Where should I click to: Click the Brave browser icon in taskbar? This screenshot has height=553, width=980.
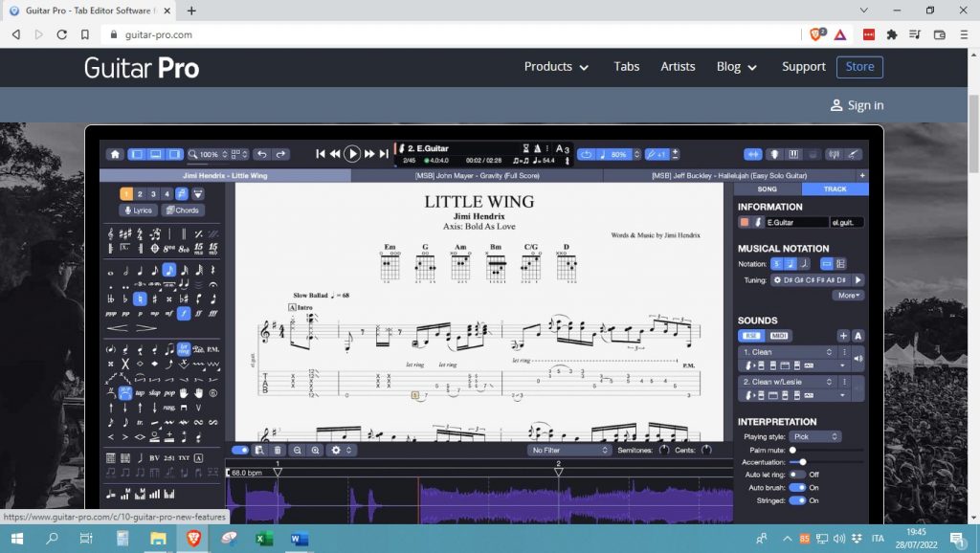tap(191, 539)
